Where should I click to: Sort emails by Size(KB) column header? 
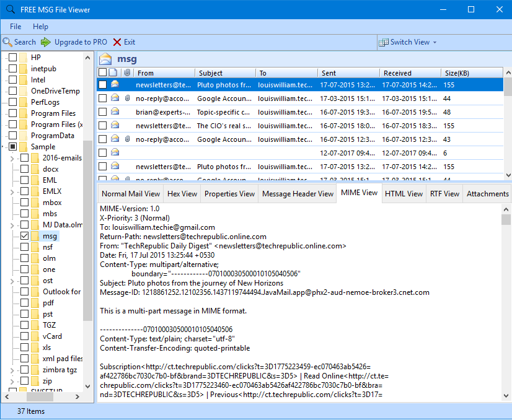point(472,72)
